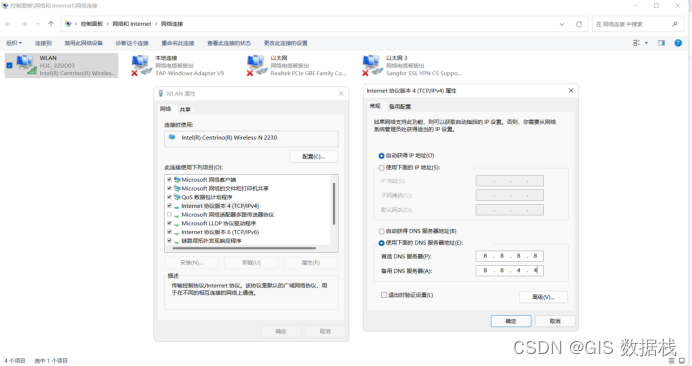Click 禁用此网络设备 in the toolbar
The height and width of the screenshot is (366, 692).
pos(83,43)
